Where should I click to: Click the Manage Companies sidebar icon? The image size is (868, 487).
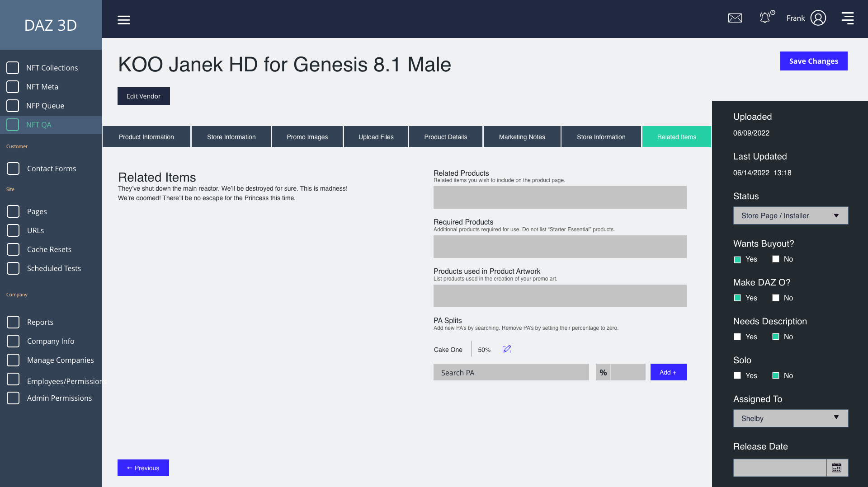tap(13, 360)
